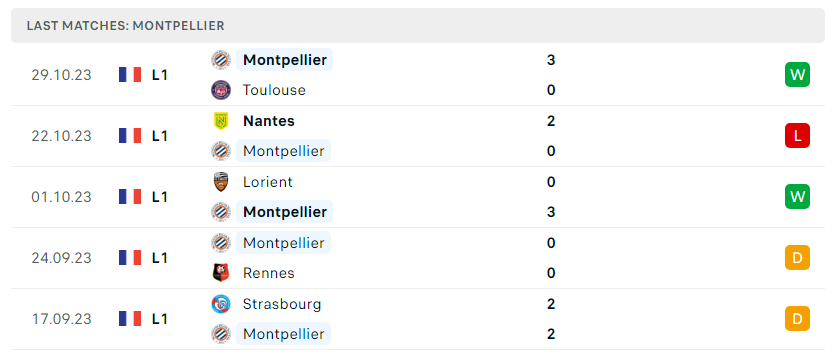
Task: Click the Strasbourg club crest icon
Action: (x=221, y=304)
